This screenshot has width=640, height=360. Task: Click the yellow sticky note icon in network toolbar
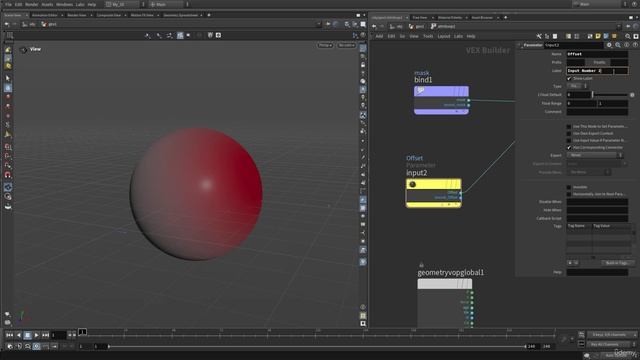(x=598, y=36)
